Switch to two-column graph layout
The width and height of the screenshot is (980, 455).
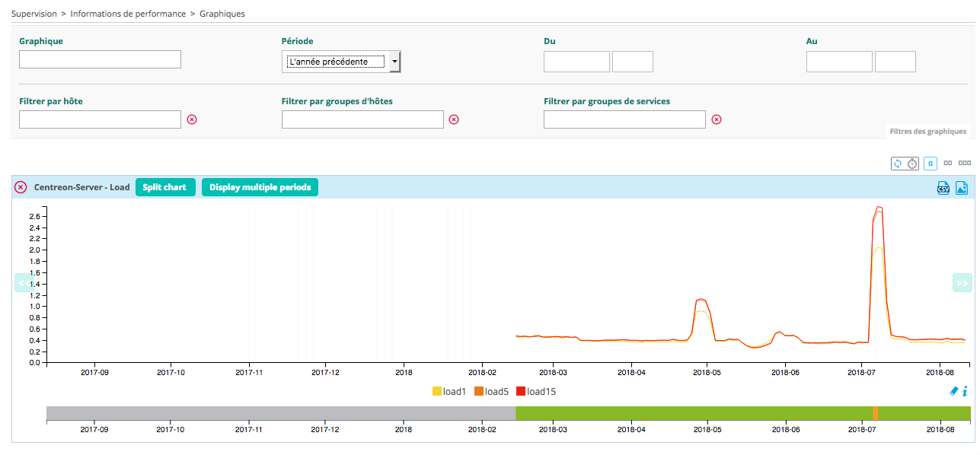948,163
